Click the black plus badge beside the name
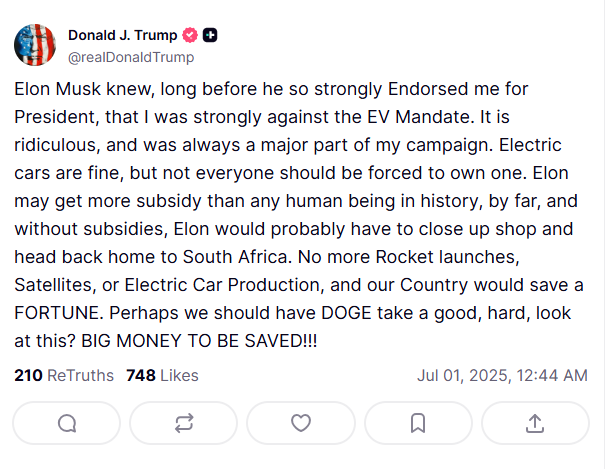This screenshot has width=608, height=469. tap(210, 35)
